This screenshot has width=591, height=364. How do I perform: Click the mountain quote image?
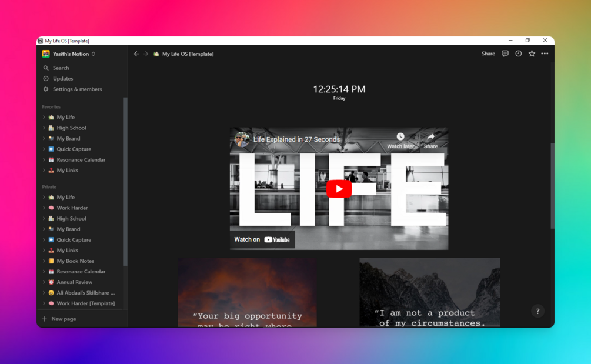(x=430, y=292)
